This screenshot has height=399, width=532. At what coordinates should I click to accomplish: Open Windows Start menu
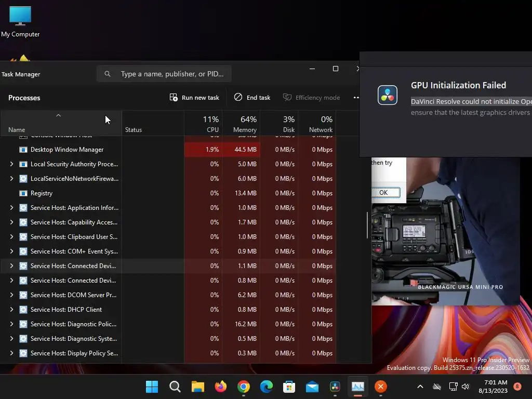(152, 387)
